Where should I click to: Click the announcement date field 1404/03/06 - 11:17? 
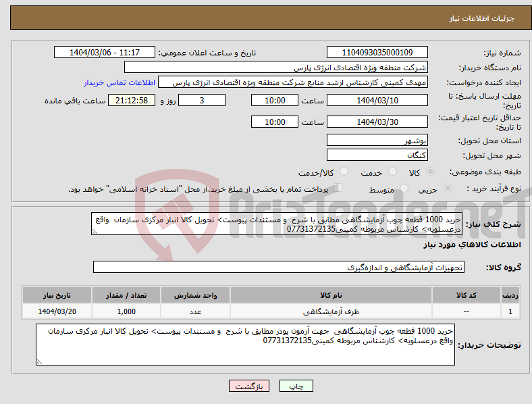coord(105,52)
